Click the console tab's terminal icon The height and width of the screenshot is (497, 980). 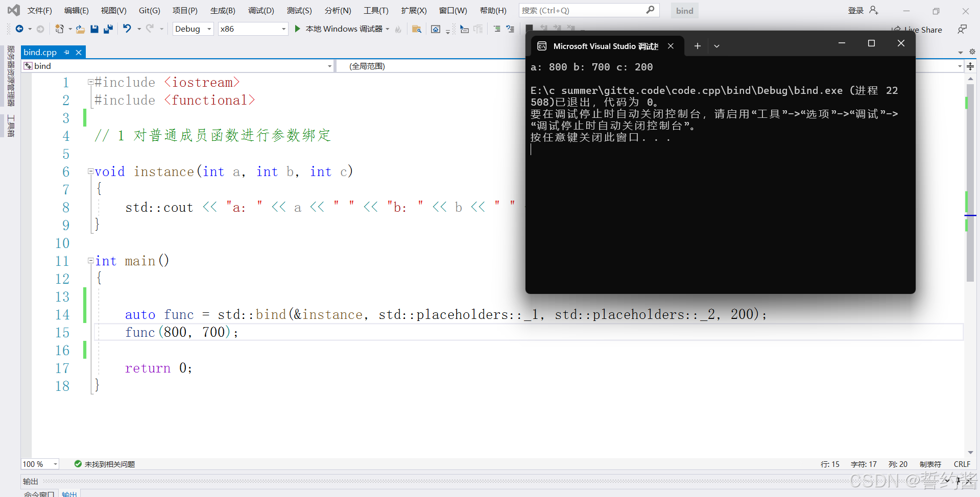pos(542,46)
